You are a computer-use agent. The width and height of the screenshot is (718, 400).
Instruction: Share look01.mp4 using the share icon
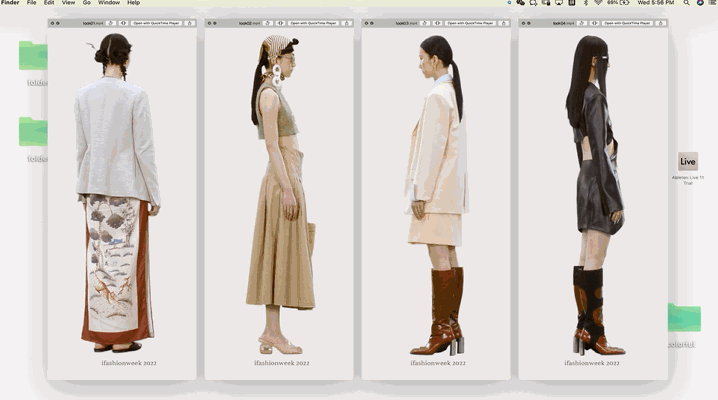[x=190, y=23]
